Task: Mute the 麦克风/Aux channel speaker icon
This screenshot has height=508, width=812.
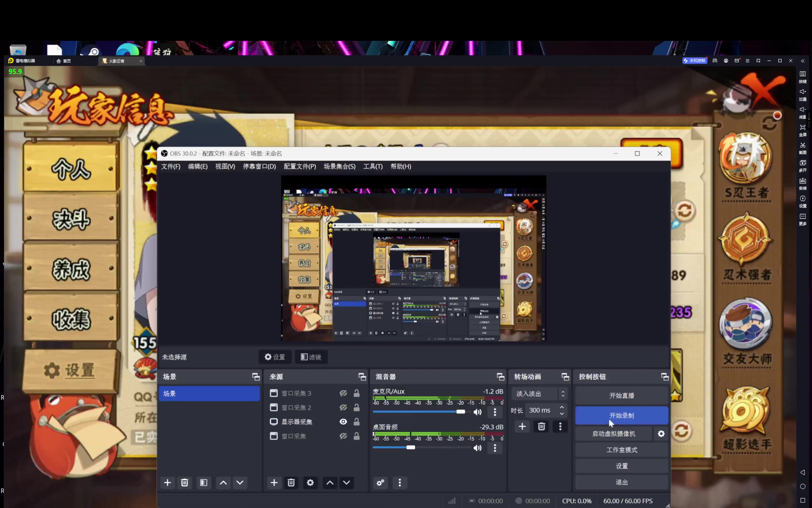Action: [477, 412]
